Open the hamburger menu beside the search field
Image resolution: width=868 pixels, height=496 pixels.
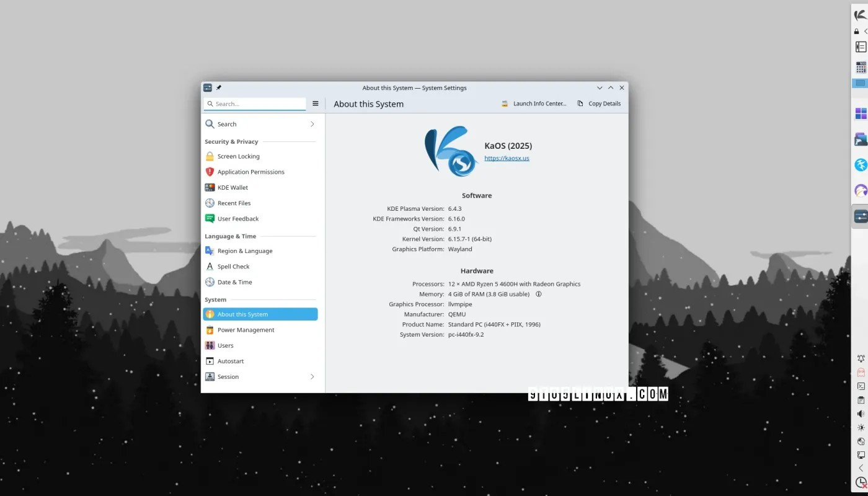pos(316,104)
